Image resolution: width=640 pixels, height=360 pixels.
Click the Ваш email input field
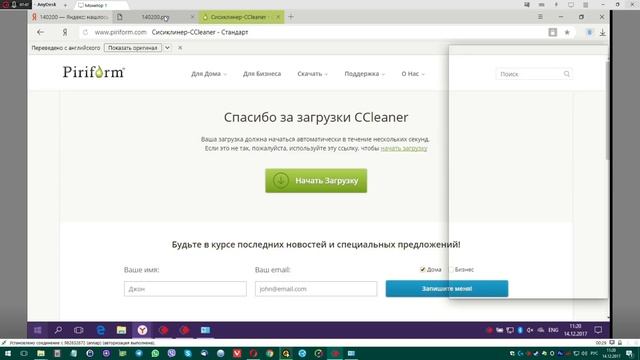pyautogui.click(x=316, y=289)
